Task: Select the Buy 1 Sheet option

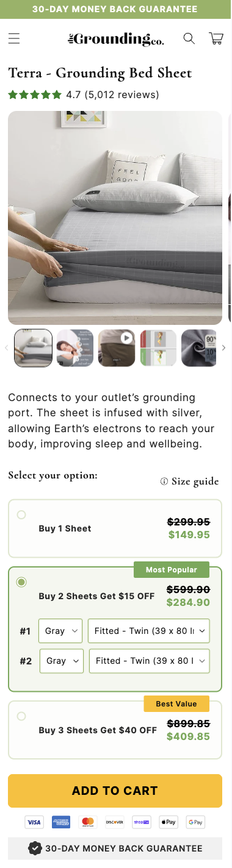Action: pyautogui.click(x=115, y=528)
